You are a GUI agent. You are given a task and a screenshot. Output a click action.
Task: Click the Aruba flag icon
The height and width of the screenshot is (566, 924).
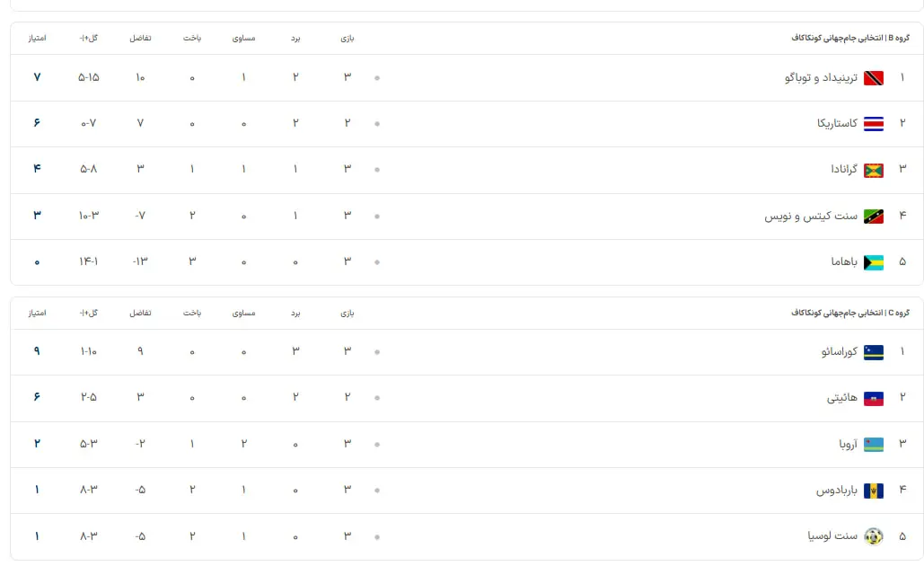tap(873, 444)
